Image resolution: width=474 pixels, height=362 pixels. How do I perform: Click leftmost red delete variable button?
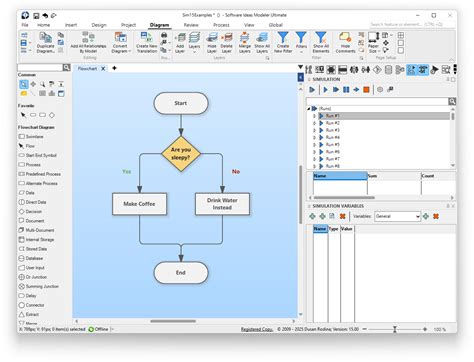342,216
